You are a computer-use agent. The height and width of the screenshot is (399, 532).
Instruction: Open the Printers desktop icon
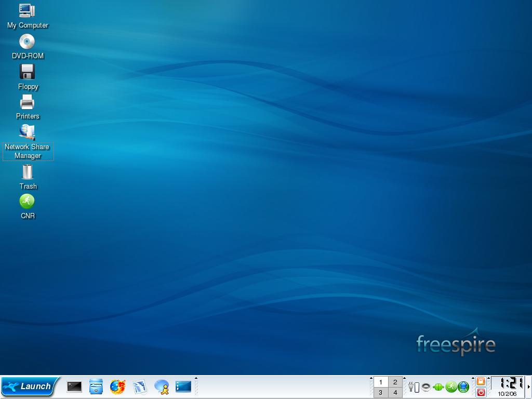tap(27, 102)
